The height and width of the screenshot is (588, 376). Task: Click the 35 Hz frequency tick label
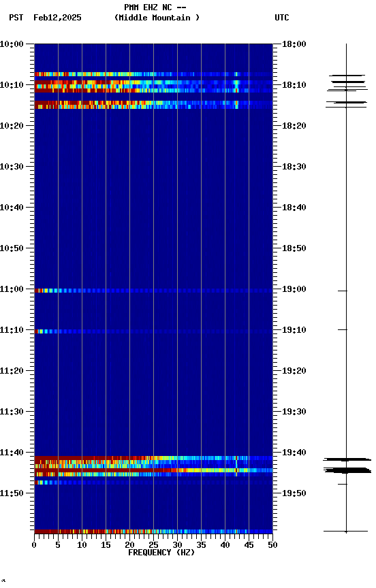click(201, 545)
